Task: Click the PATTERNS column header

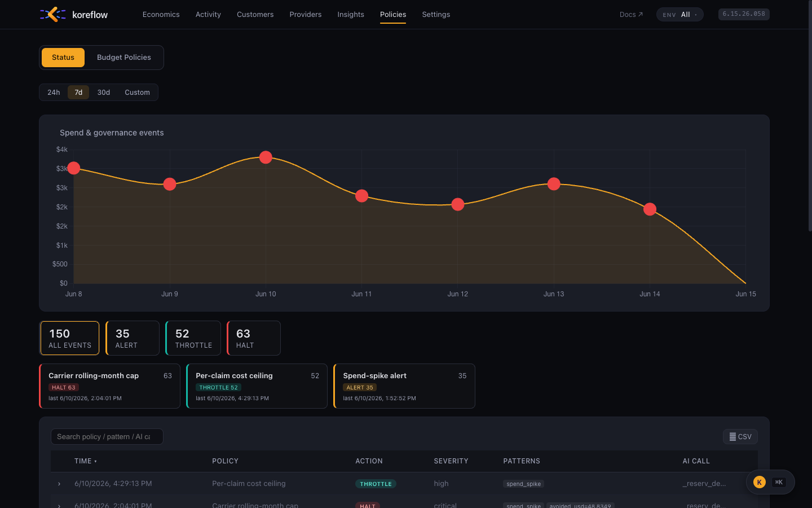Action: point(522,461)
